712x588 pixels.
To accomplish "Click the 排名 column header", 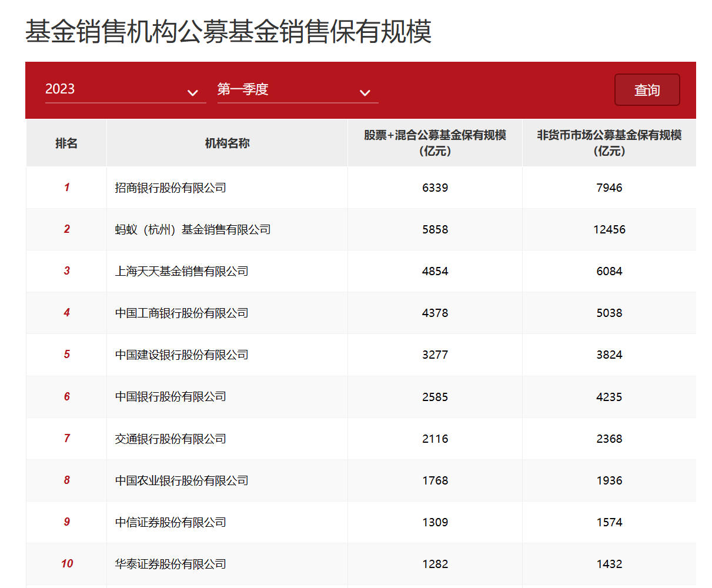I will tap(66, 143).
